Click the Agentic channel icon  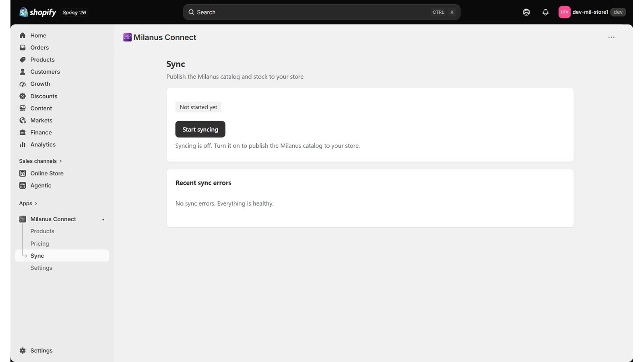click(x=23, y=185)
